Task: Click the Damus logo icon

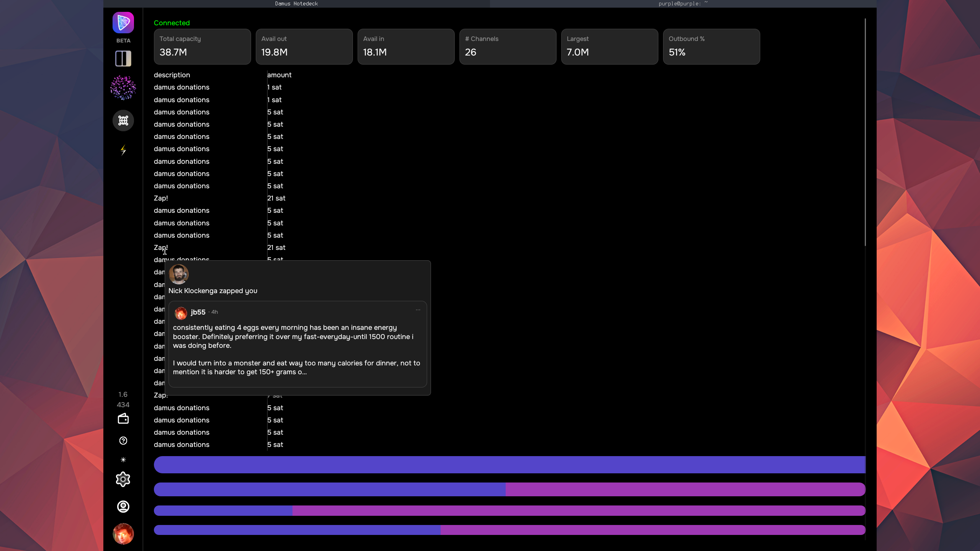Action: pyautogui.click(x=123, y=23)
